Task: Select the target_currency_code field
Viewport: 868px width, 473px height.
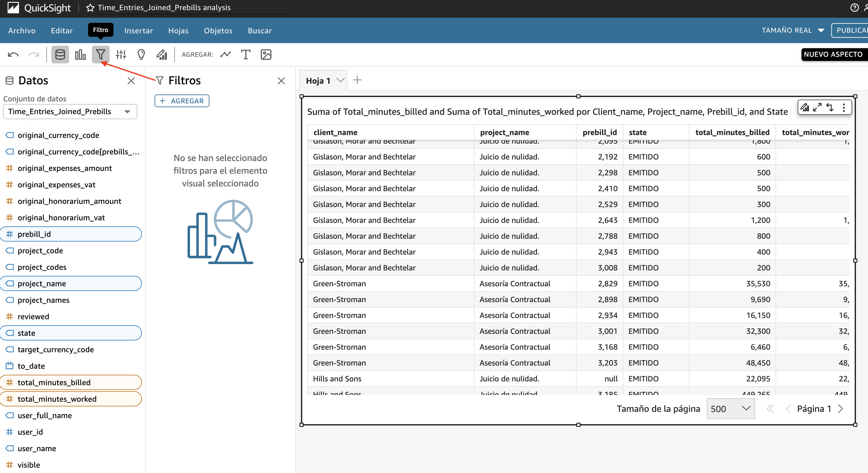Action: pyautogui.click(x=71, y=350)
